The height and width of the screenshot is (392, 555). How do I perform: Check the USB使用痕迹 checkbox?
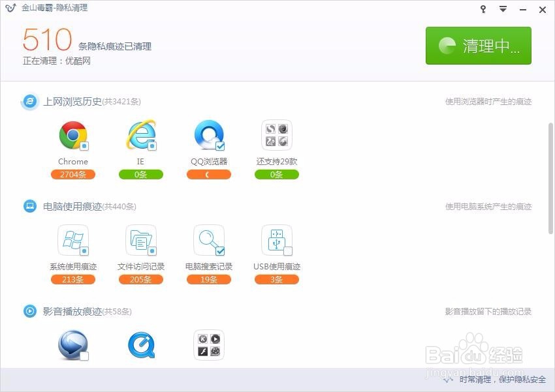pos(288,251)
